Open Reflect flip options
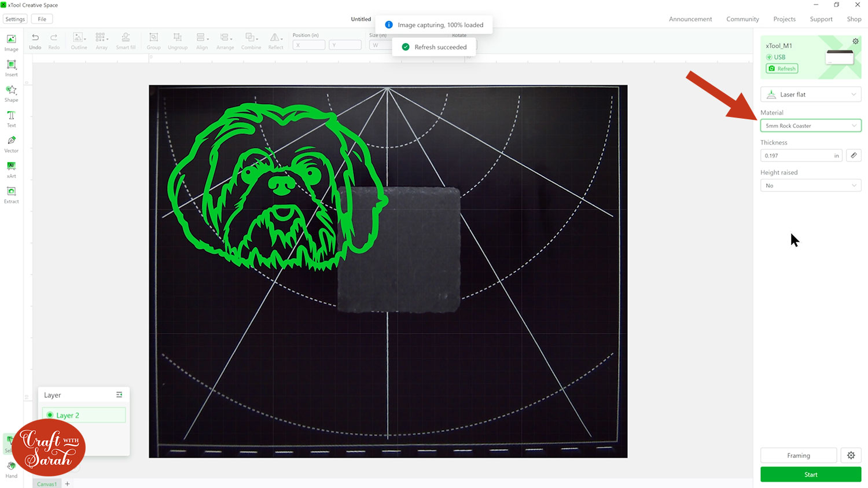This screenshot has height=488, width=868. [276, 41]
